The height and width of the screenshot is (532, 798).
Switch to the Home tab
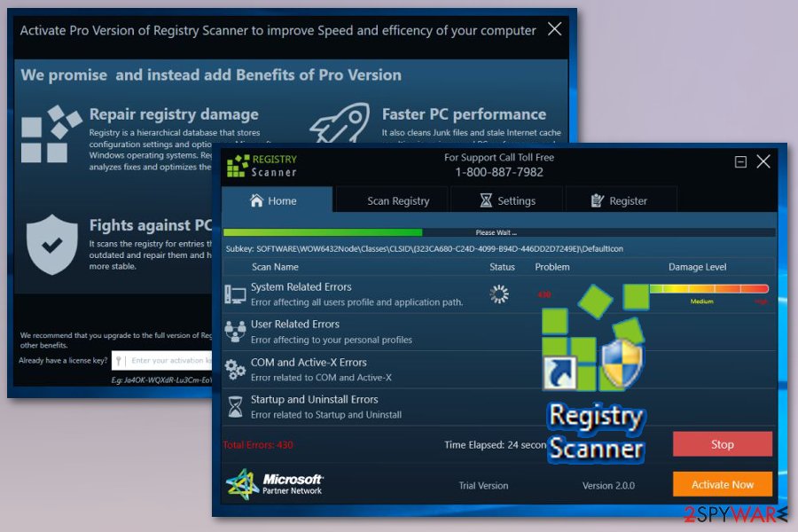tap(278, 200)
